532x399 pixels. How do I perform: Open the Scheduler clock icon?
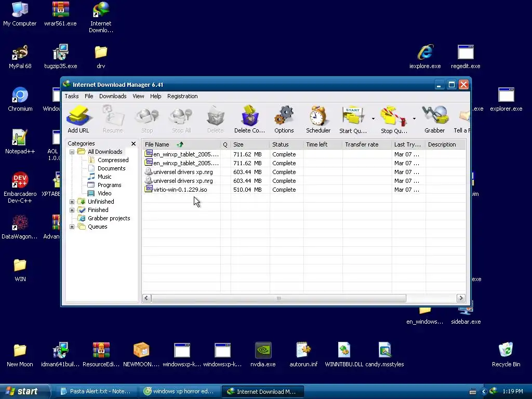point(318,119)
